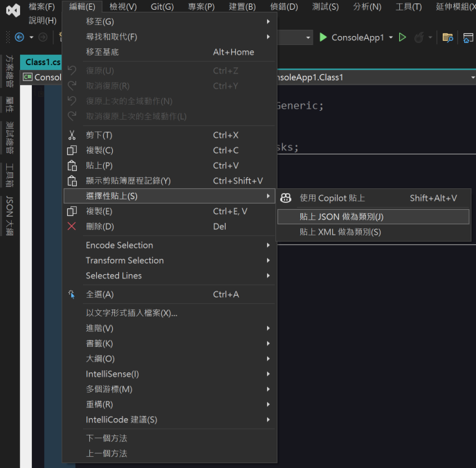Click the navigate backward arrow icon
Viewport: 476px width, 468px height.
(19, 37)
